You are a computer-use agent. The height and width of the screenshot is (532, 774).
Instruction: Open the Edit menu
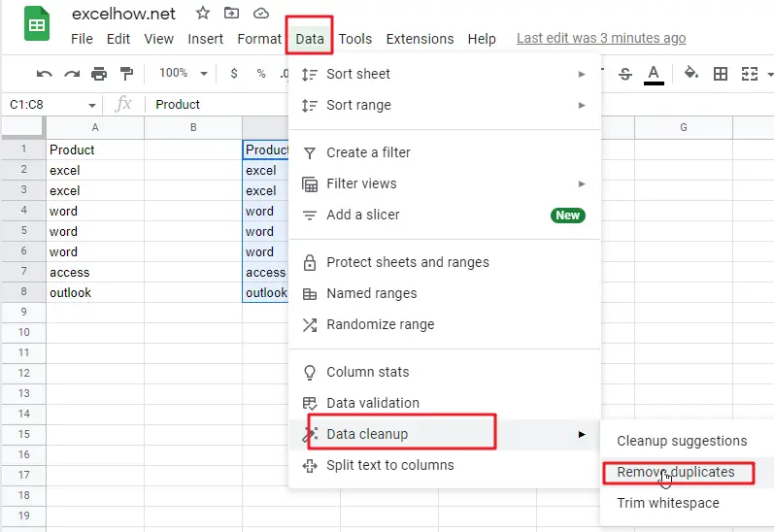pyautogui.click(x=118, y=39)
